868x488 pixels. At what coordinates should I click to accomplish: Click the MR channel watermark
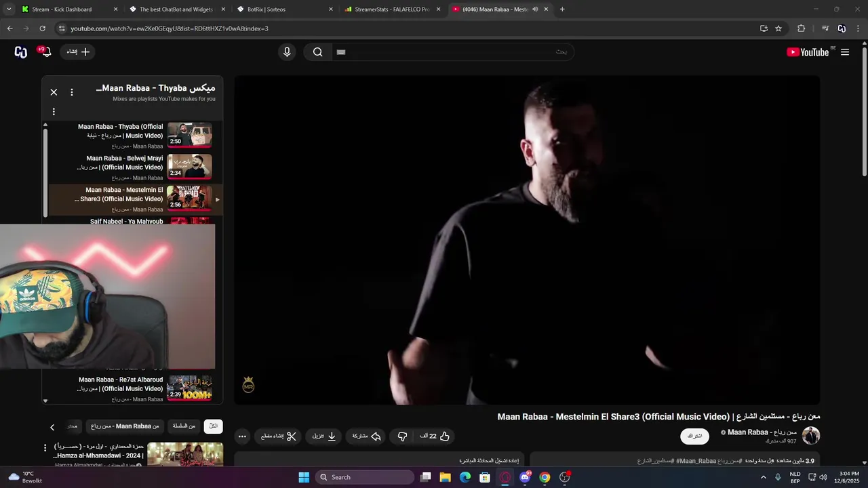[248, 385]
